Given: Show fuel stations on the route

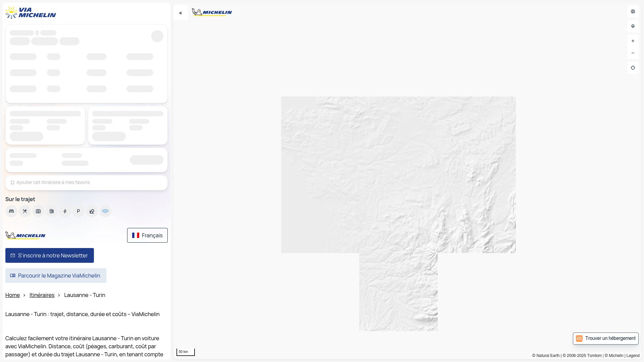Looking at the screenshot, I should (x=52, y=211).
